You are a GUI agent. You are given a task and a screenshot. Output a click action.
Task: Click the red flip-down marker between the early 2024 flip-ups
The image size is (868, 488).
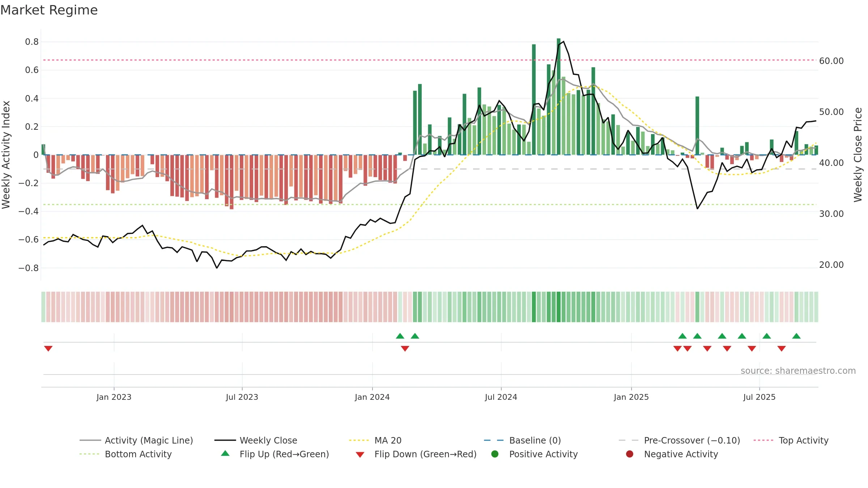[405, 348]
